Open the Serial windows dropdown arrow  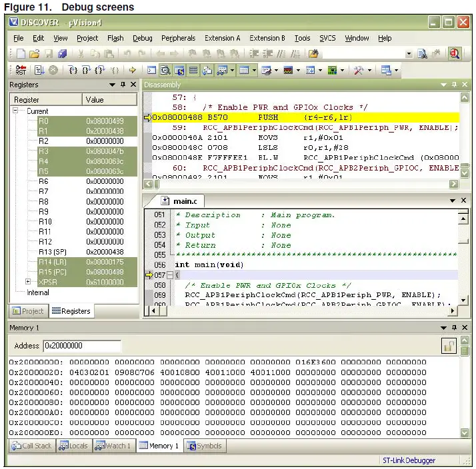[276, 70]
